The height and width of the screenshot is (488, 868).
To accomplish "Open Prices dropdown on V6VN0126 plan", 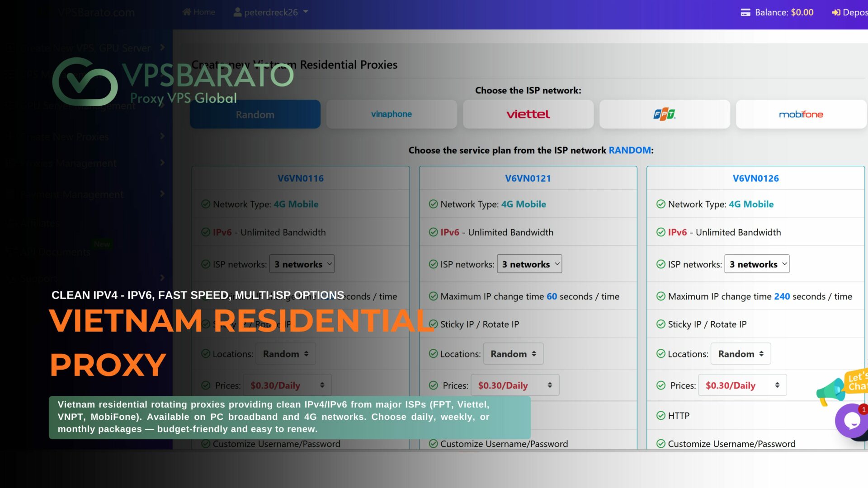I will [742, 385].
